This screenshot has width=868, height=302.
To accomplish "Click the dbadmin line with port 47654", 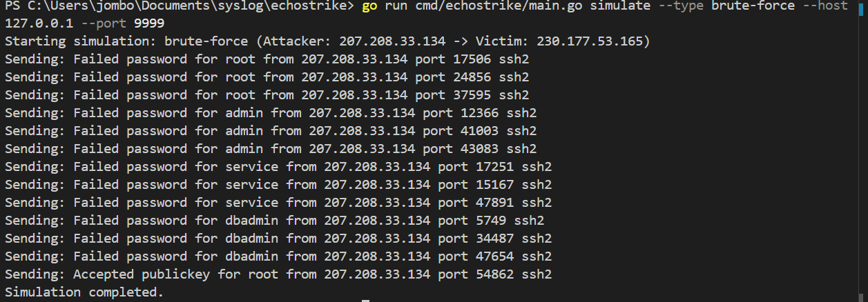I will [278, 256].
